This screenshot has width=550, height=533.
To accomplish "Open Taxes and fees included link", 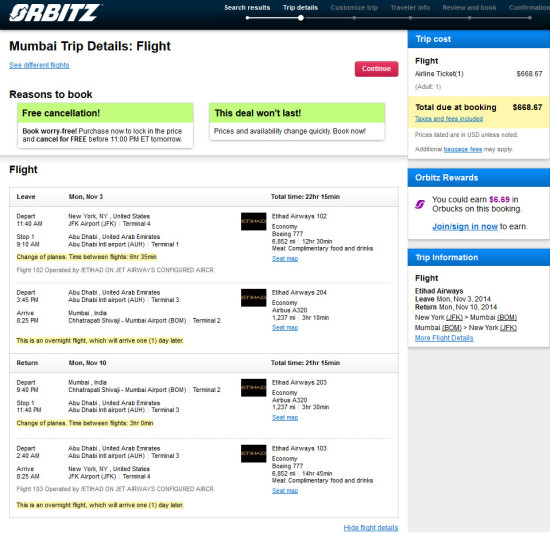I will point(449,119).
